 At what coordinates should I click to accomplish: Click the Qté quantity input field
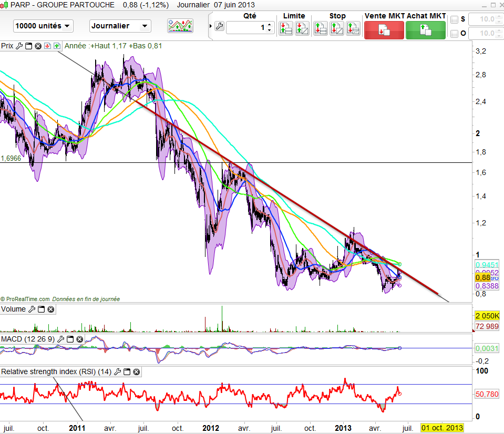coord(246,27)
